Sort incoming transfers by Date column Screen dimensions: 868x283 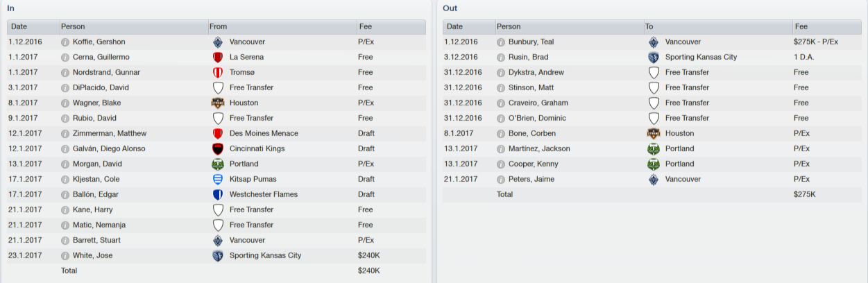pos(33,27)
